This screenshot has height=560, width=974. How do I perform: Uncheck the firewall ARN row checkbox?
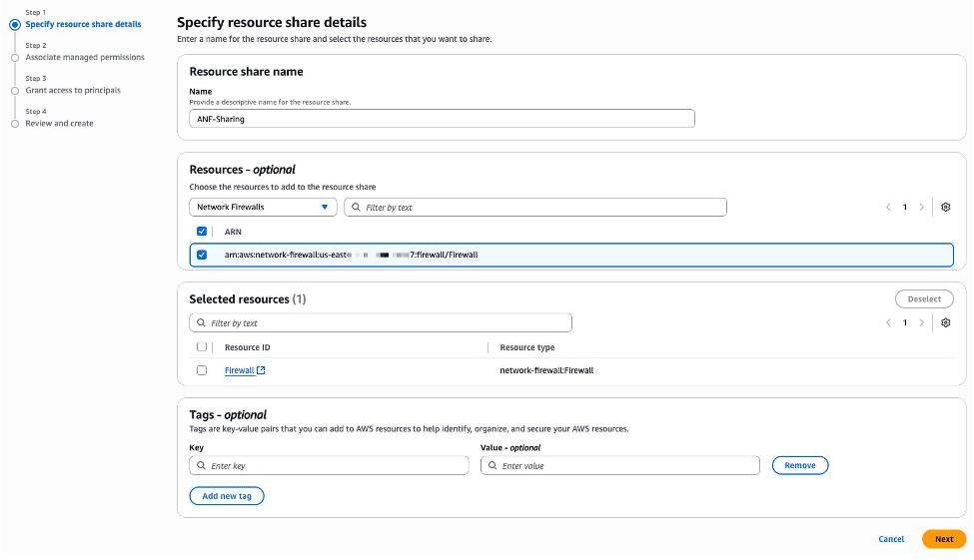tap(202, 255)
